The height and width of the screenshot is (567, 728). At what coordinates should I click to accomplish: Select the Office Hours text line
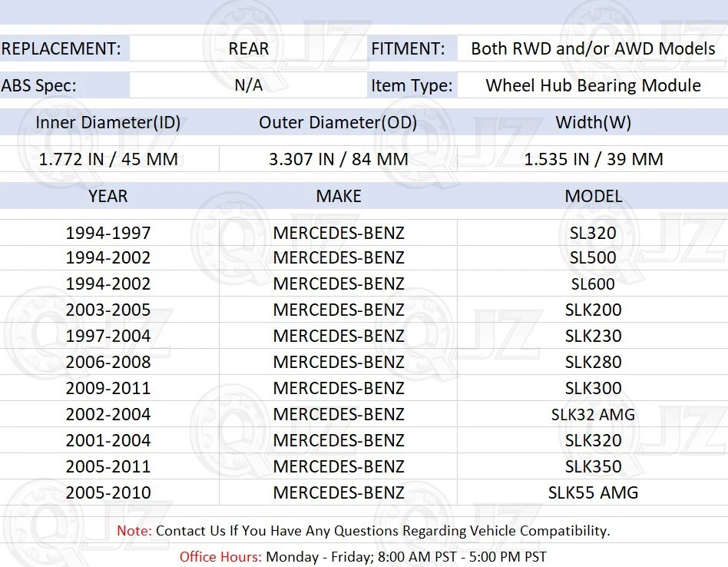(364, 556)
